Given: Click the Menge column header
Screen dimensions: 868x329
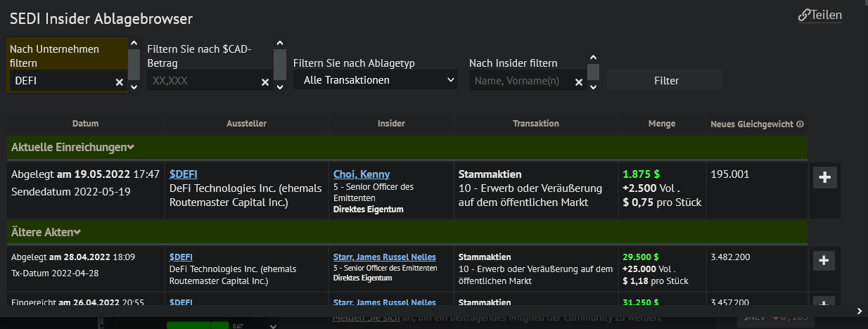Looking at the screenshot, I should click(661, 124).
